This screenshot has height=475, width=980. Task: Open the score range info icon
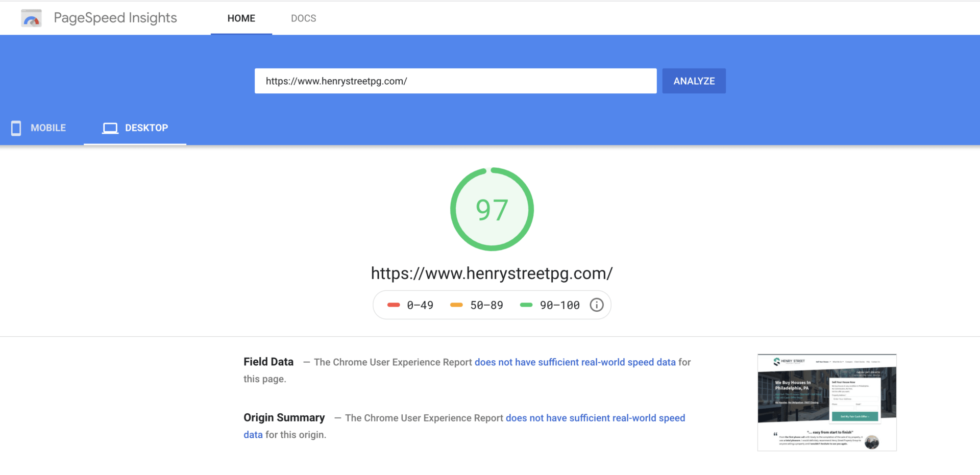(596, 305)
